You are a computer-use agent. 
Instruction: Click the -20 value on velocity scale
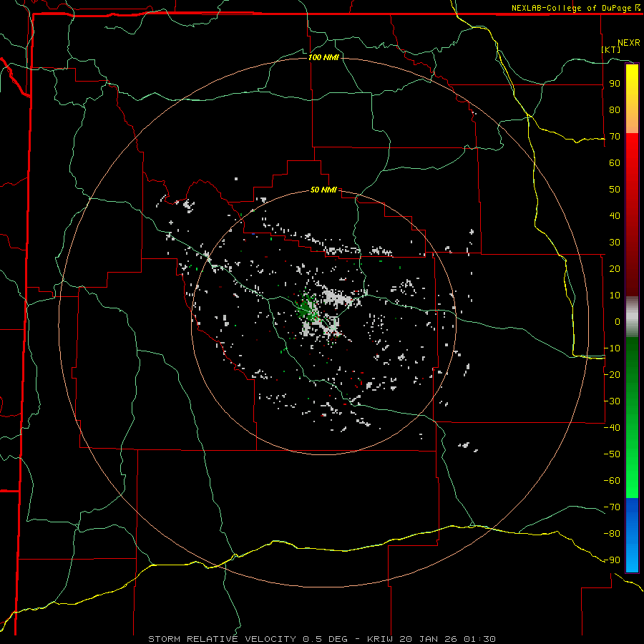612,375
